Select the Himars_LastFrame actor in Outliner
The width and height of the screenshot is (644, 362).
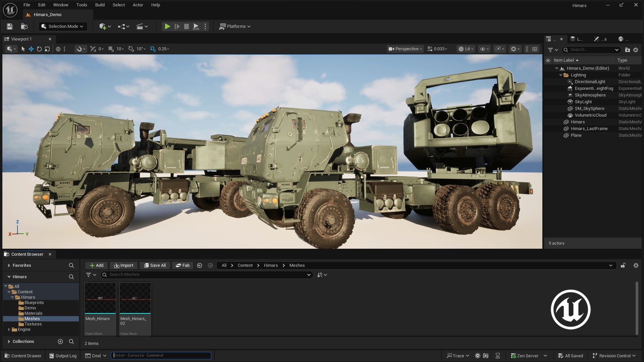point(589,129)
